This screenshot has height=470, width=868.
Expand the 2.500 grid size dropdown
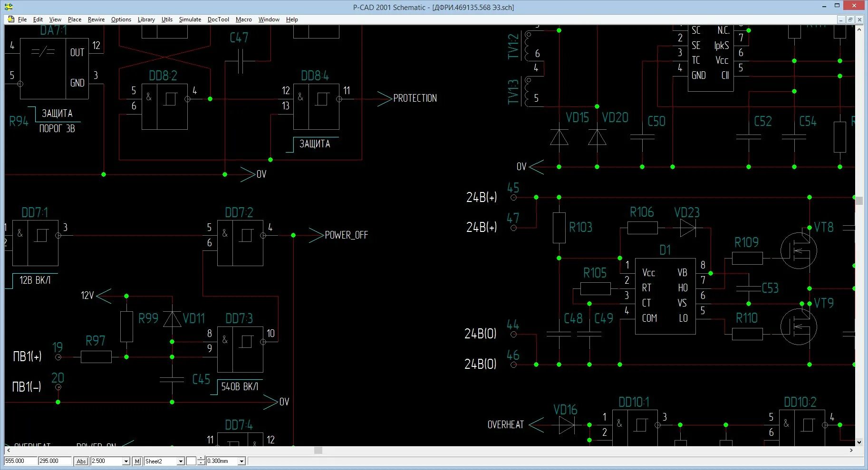(x=126, y=461)
